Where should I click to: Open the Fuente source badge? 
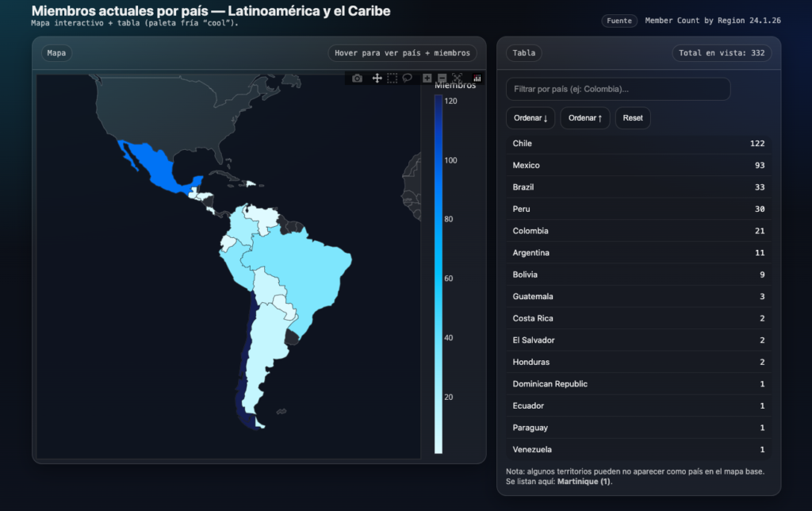click(619, 21)
